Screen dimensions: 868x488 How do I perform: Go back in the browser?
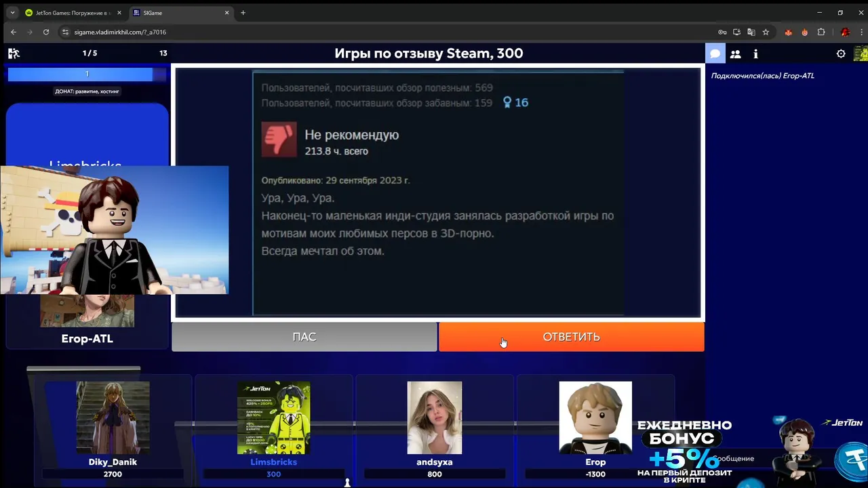[x=13, y=32]
